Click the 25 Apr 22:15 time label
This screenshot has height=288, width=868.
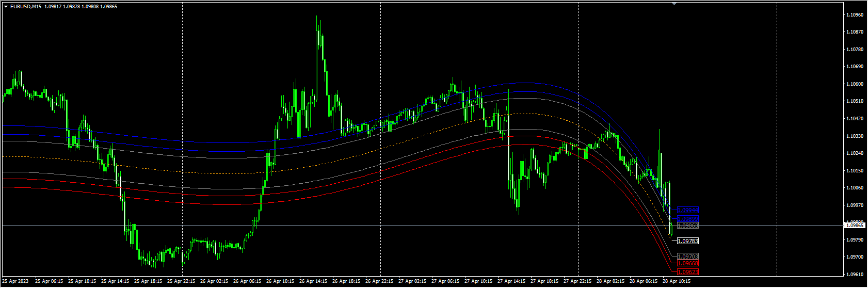181,281
